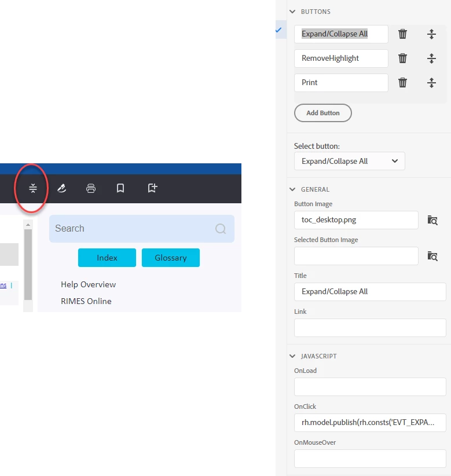
Task: Click the preview scrollbar up arrow
Action: pyautogui.click(x=28, y=225)
